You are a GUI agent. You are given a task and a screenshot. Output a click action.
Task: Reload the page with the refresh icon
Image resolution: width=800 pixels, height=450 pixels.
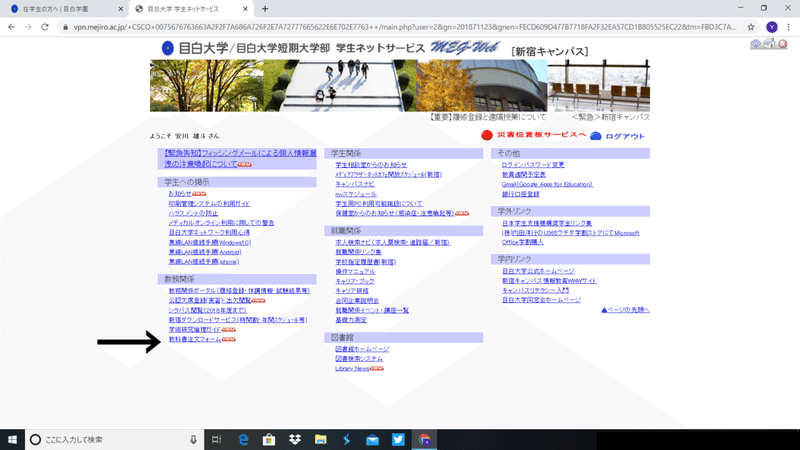pos(45,27)
